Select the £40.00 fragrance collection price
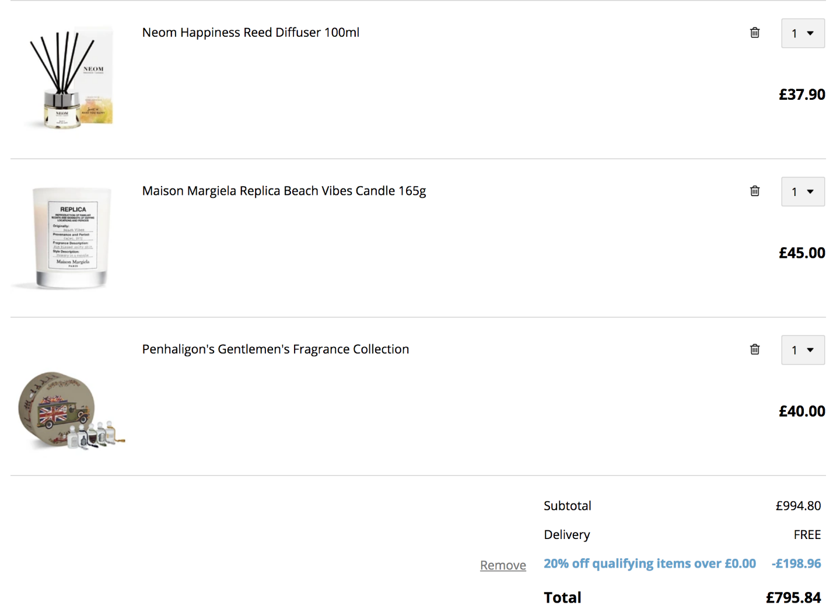 (802, 411)
